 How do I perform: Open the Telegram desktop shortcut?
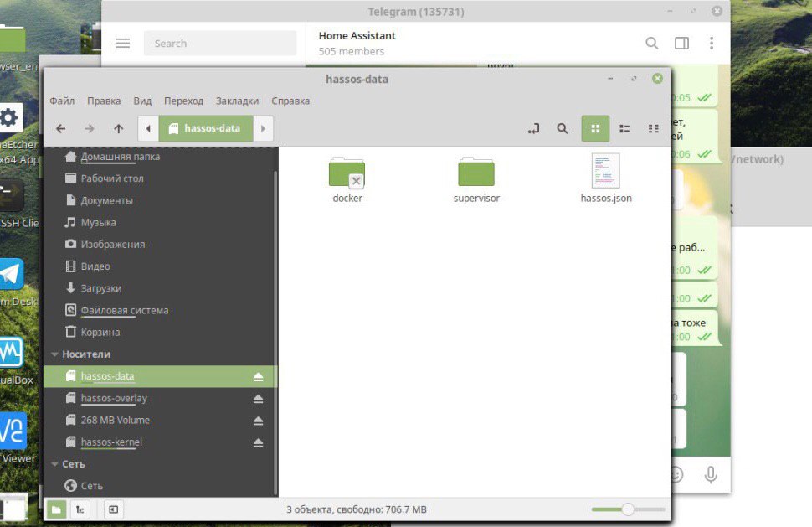[13, 282]
